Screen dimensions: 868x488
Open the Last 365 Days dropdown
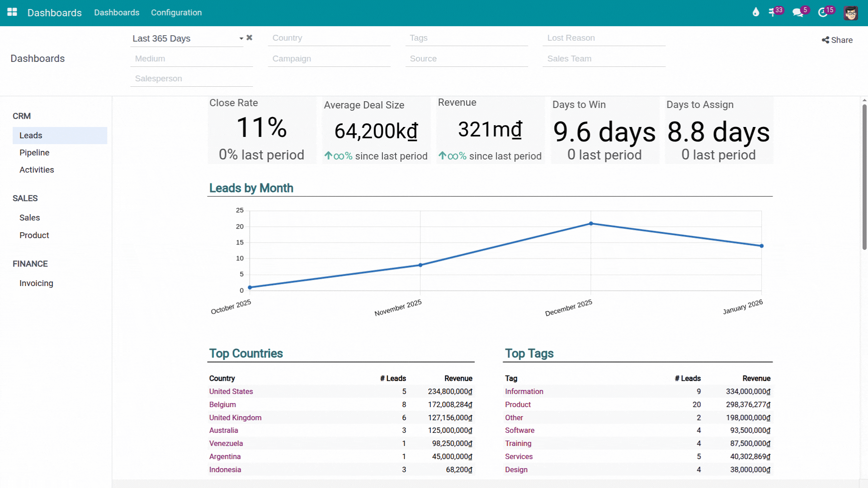pyautogui.click(x=185, y=38)
